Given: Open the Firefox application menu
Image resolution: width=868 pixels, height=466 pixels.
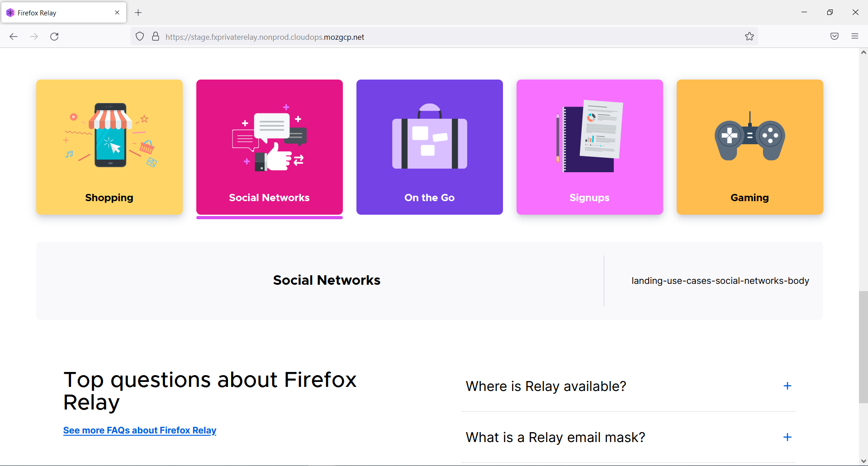Looking at the screenshot, I should [x=855, y=36].
